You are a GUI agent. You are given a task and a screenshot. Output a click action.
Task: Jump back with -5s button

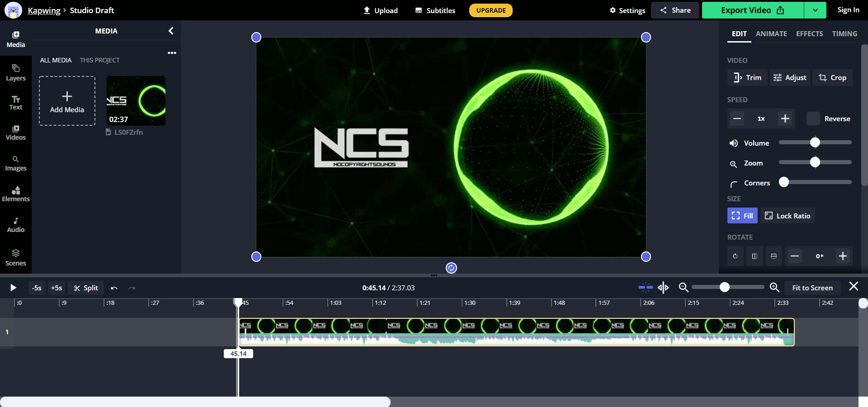(x=37, y=288)
